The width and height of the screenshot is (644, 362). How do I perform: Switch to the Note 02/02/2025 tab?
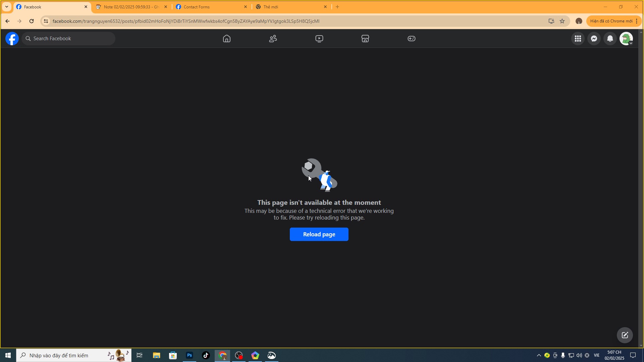coord(131,7)
